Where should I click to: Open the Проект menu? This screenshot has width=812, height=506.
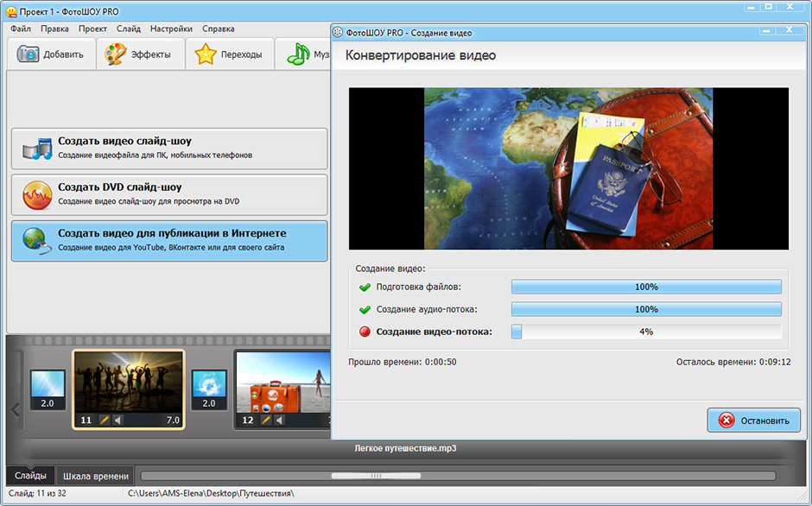click(x=92, y=29)
